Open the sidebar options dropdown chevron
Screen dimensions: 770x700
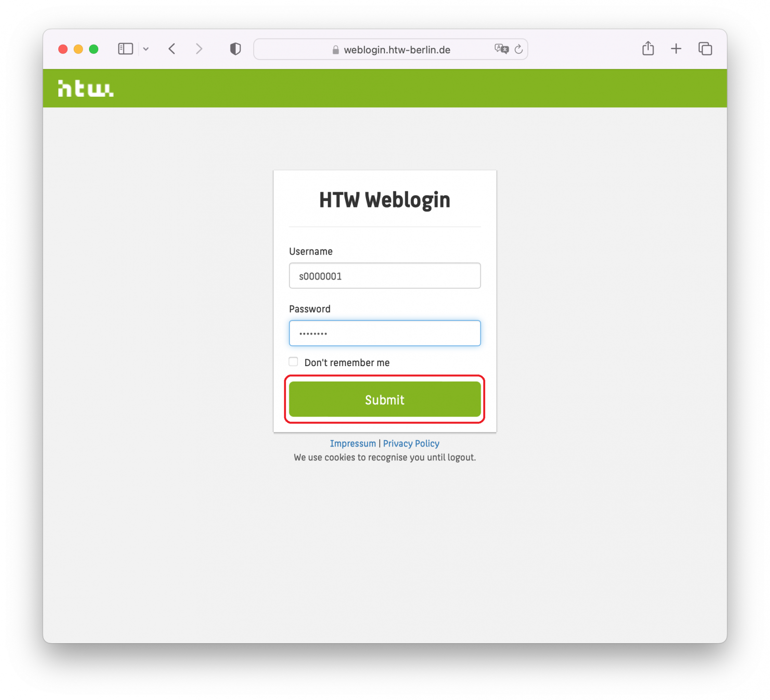[146, 49]
